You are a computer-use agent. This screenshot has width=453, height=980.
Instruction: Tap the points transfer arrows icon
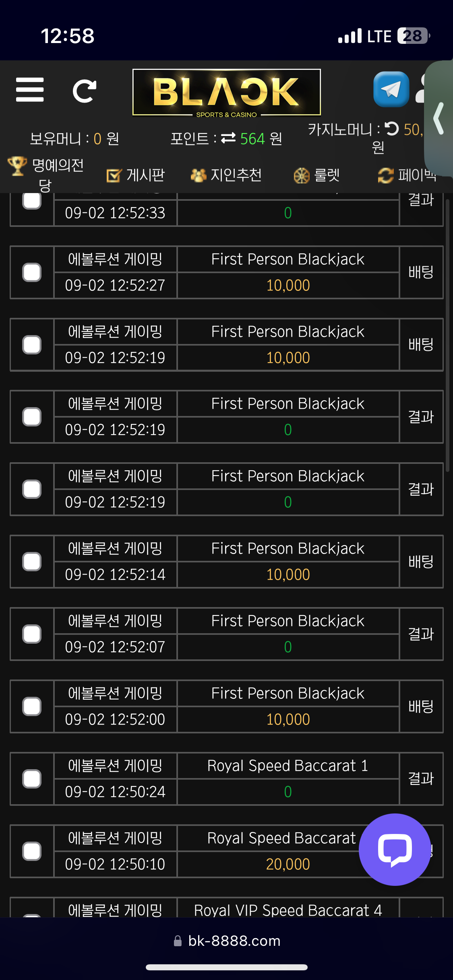(x=228, y=138)
